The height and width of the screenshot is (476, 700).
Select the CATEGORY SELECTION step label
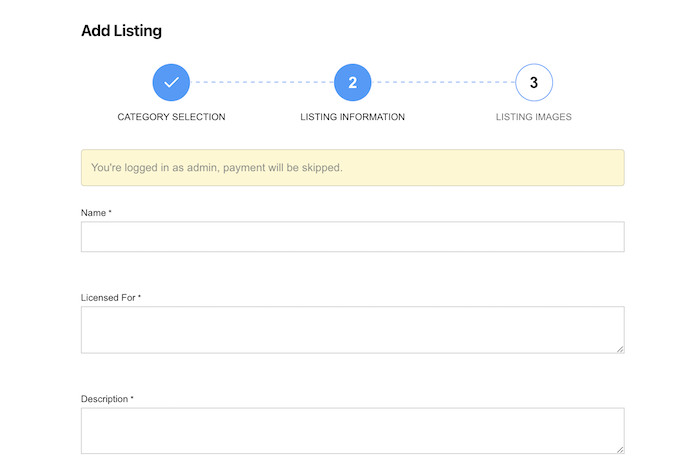(171, 117)
